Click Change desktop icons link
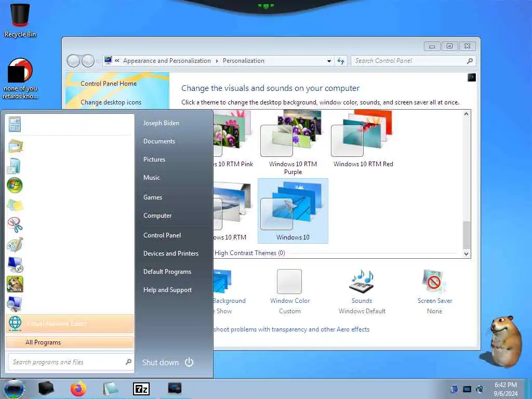The height and width of the screenshot is (399, 532). click(x=111, y=102)
